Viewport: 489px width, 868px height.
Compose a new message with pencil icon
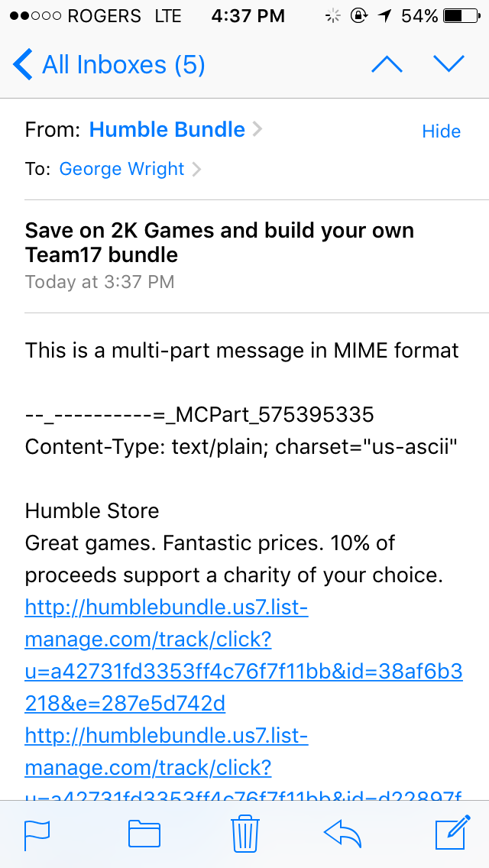pos(451,834)
